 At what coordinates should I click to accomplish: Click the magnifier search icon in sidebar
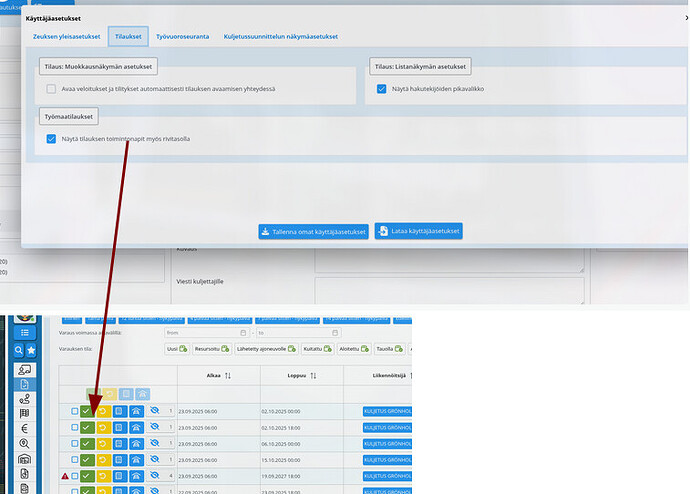point(18,350)
